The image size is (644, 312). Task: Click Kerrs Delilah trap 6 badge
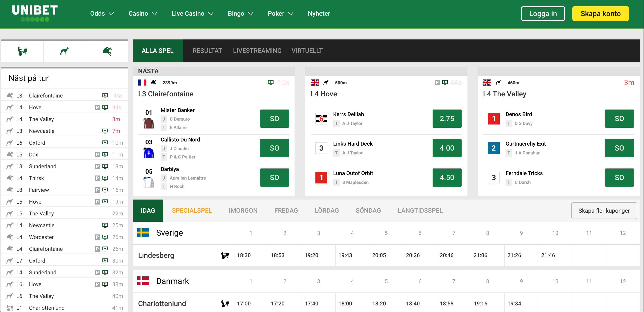321,119
